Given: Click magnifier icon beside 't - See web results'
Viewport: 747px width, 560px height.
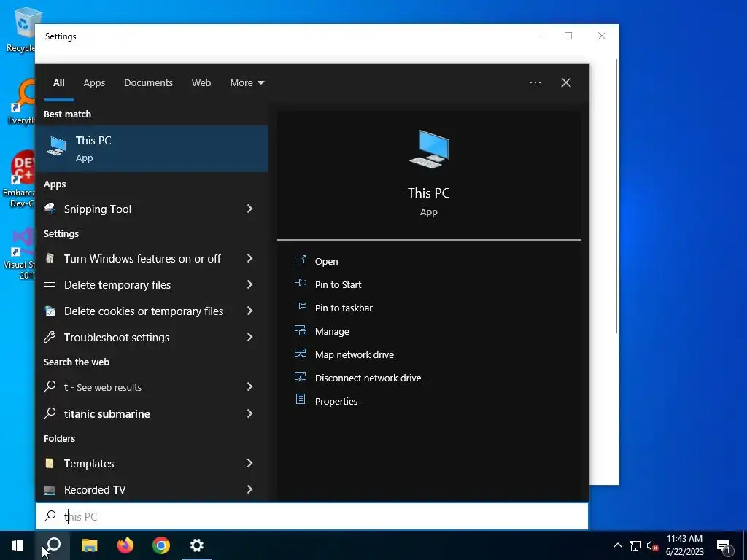Looking at the screenshot, I should [50, 386].
